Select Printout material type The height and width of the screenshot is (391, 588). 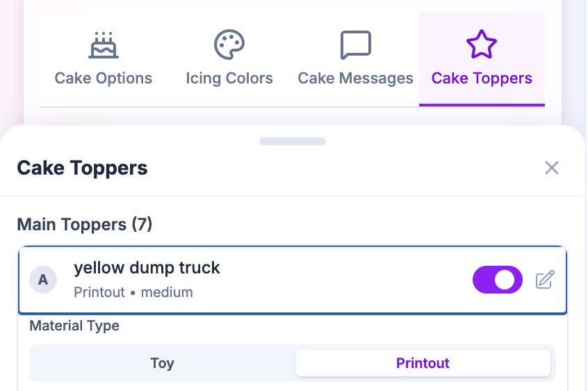pos(423,363)
